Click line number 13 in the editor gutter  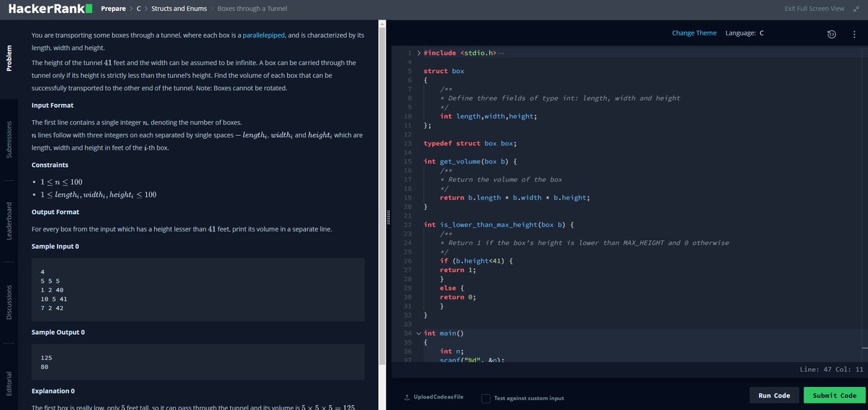tap(408, 143)
